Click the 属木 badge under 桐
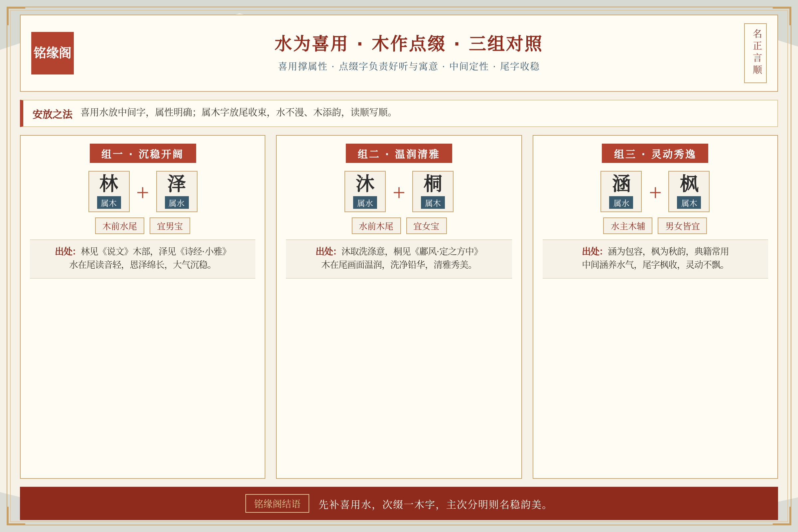Viewport: 798px width, 532px height. click(433, 203)
